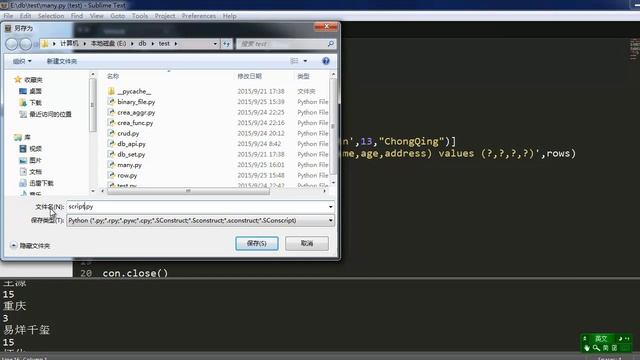Open 桌面 (Desktop) in the navigation pane
The width and height of the screenshot is (640, 360).
click(x=30, y=91)
